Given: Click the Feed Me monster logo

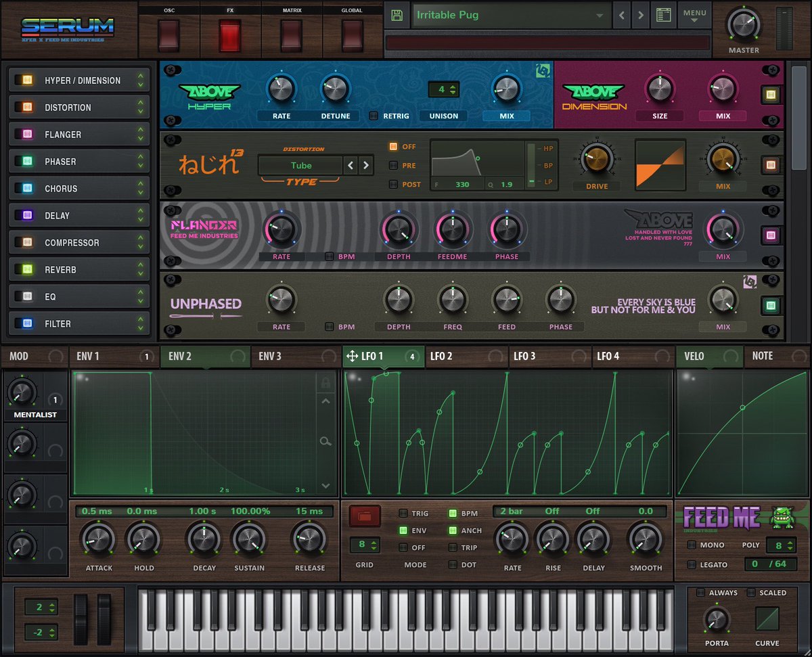Looking at the screenshot, I should click(x=782, y=518).
